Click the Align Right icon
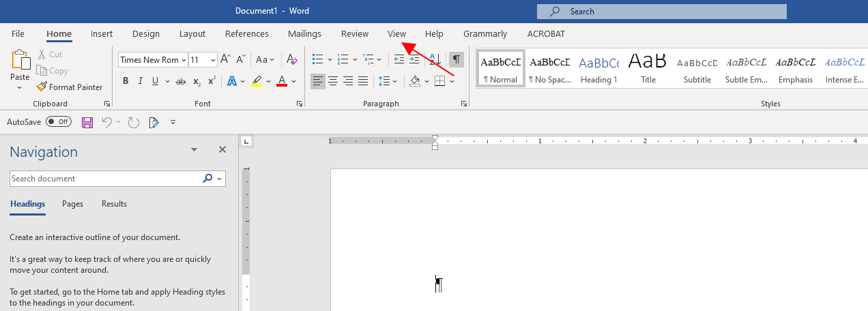868x311 pixels. tap(348, 81)
